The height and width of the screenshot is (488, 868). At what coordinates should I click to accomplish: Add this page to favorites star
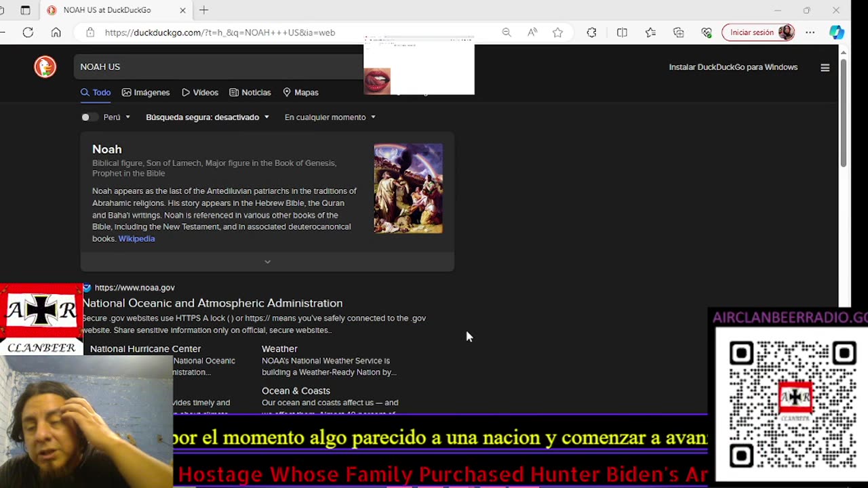pos(557,32)
